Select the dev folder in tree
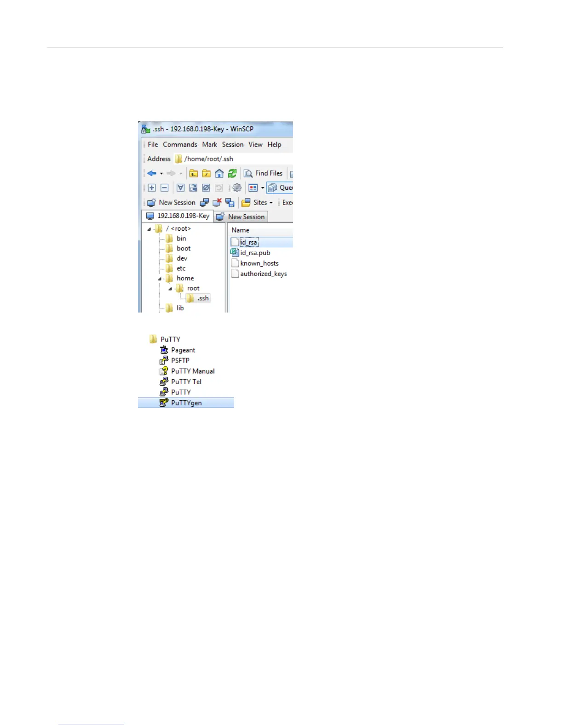563x728 pixels. 176,258
